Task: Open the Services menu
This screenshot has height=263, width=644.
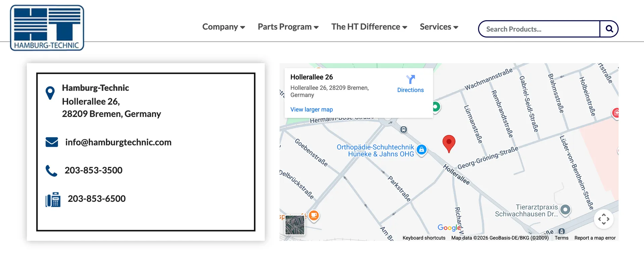Action: [x=439, y=27]
